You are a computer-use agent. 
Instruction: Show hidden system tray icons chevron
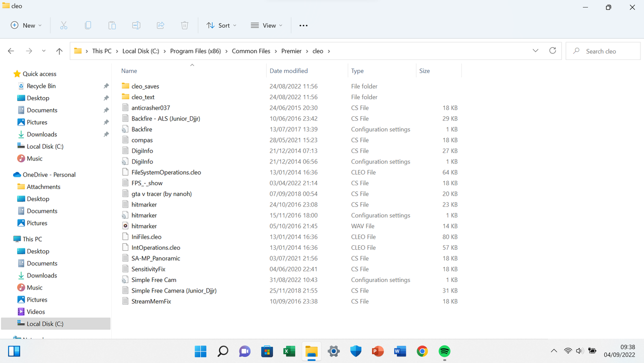pyautogui.click(x=554, y=351)
